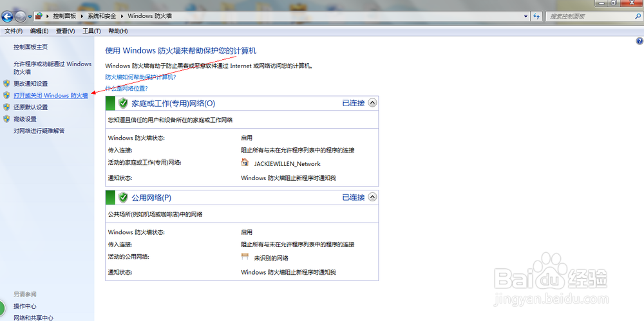Open 更改通知设置 link
The height and width of the screenshot is (321, 644).
pos(31,84)
